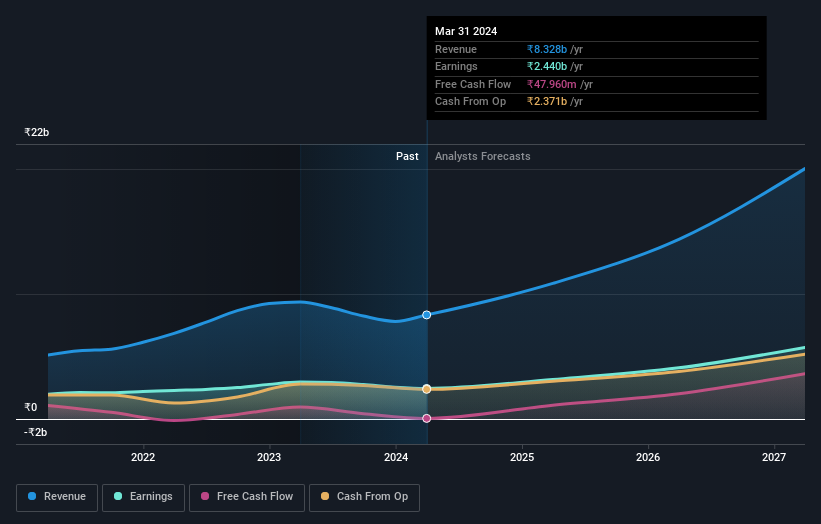821x524 pixels.
Task: Click the ₹2.371b cash from op value
Action: [547, 102]
